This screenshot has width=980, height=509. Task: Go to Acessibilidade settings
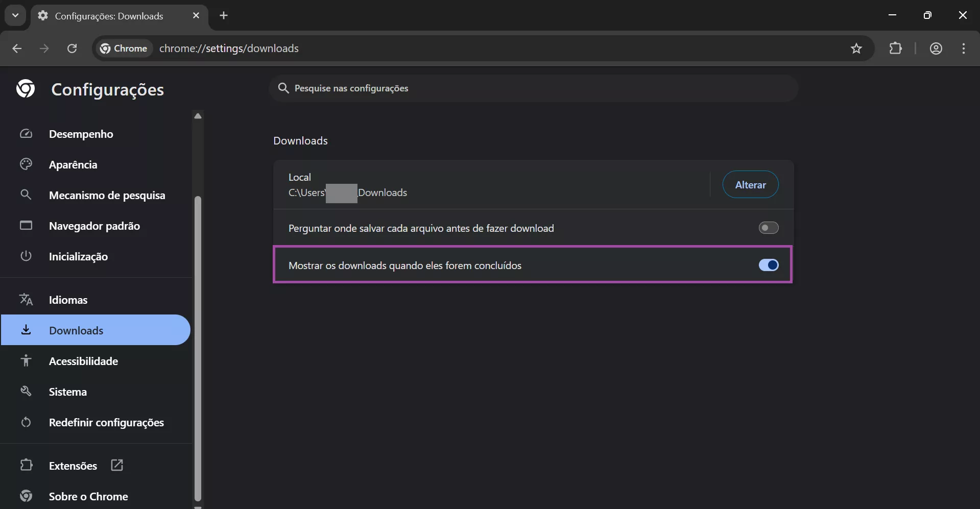tap(83, 361)
